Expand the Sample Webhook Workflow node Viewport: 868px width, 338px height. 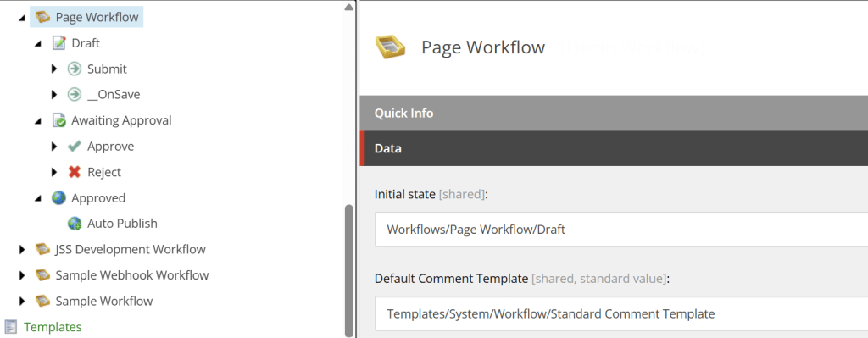click(22, 275)
